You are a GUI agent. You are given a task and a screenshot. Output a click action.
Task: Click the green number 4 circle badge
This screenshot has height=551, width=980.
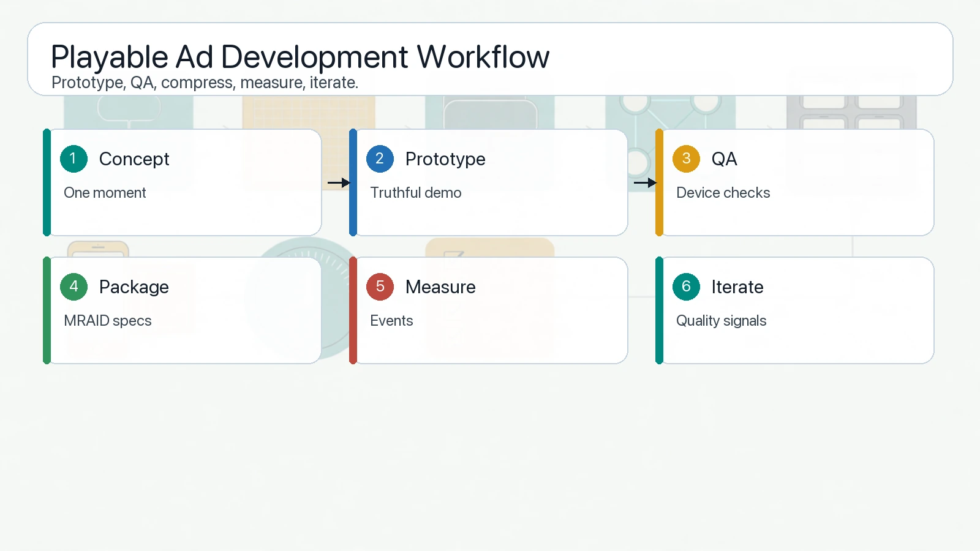pos(73,287)
